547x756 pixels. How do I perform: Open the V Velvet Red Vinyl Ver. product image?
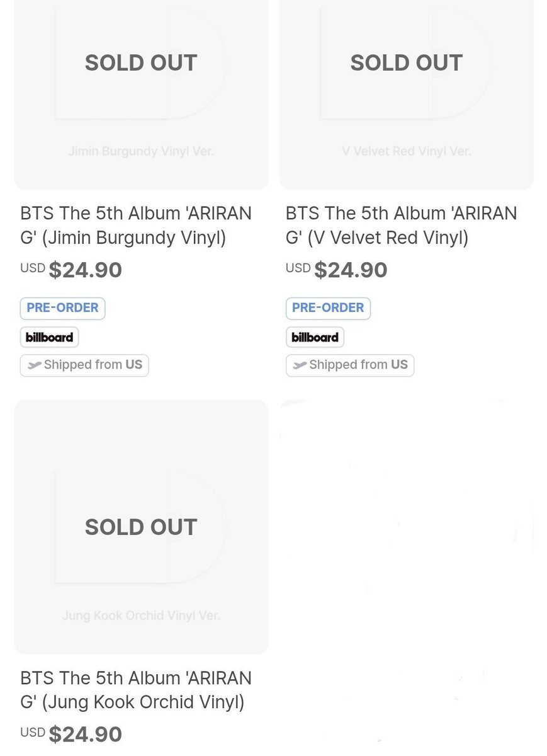pyautogui.click(x=407, y=94)
